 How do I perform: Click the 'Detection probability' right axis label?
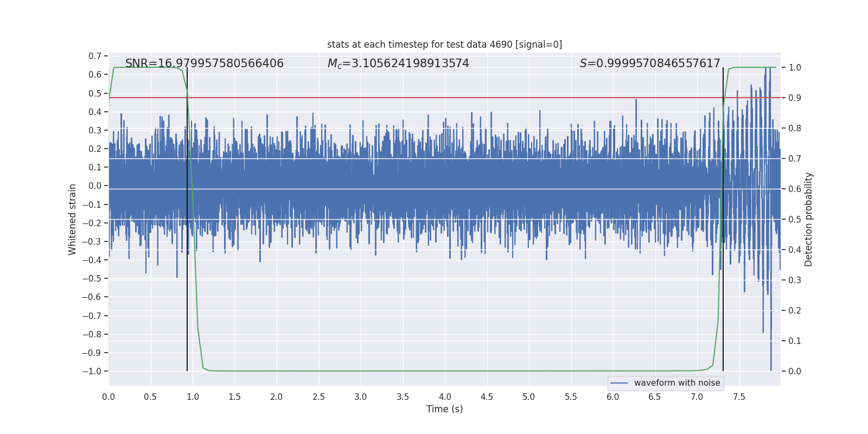(809, 219)
